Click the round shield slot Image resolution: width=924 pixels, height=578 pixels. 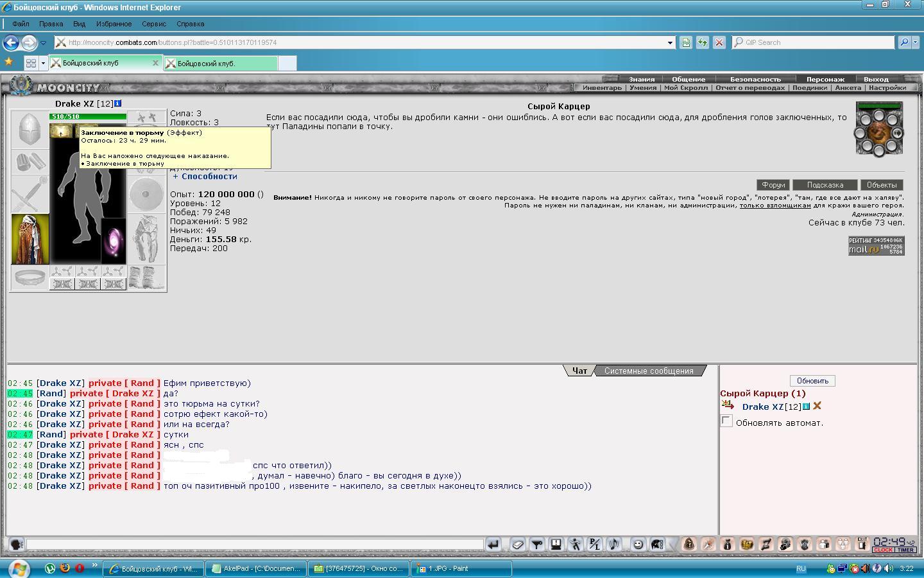146,194
